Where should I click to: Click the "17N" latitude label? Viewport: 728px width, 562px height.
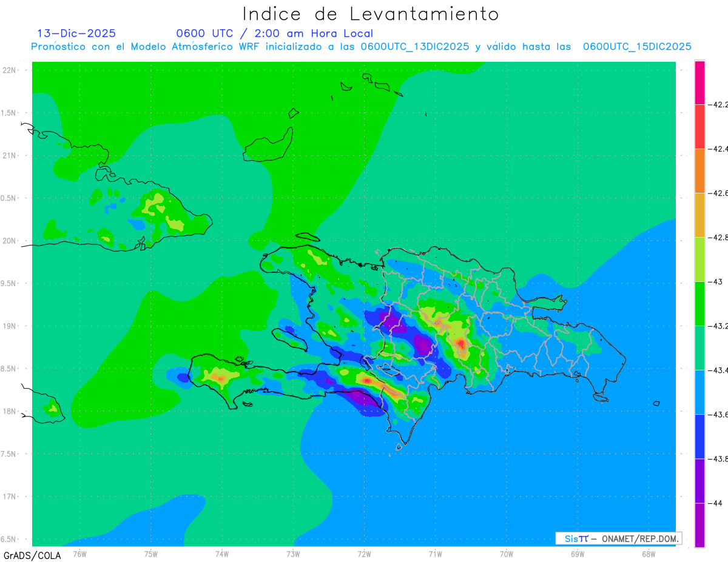pos(10,497)
